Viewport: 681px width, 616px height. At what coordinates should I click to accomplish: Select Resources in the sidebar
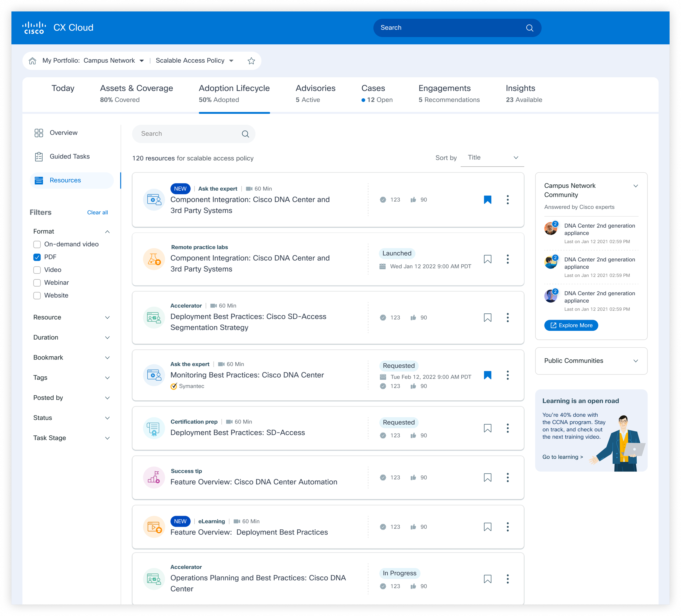[x=72, y=181]
